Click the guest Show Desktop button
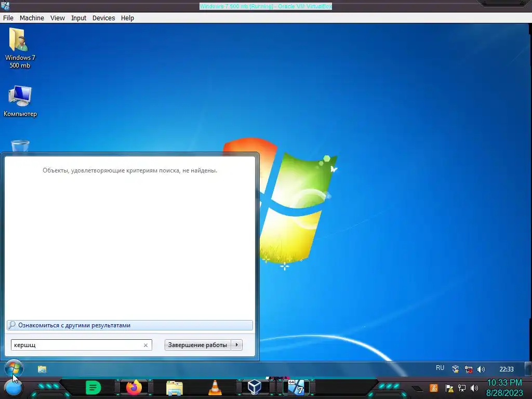 528,369
